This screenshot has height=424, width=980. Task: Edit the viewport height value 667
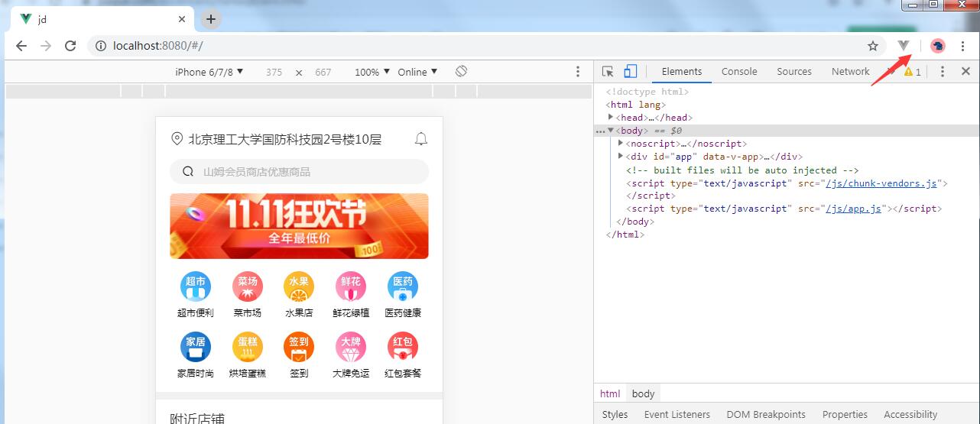click(323, 72)
